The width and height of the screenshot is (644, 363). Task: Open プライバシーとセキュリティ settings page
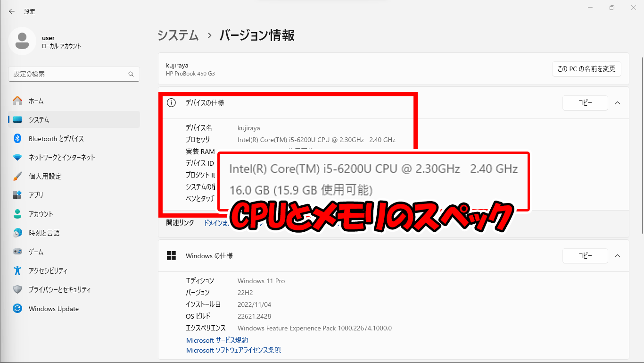tap(59, 290)
